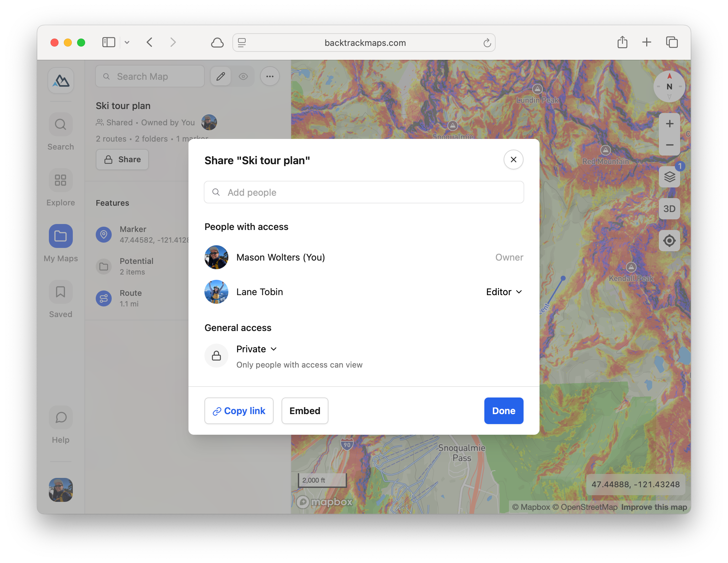Zoom out the map
This screenshot has height=563, width=728.
(x=669, y=145)
